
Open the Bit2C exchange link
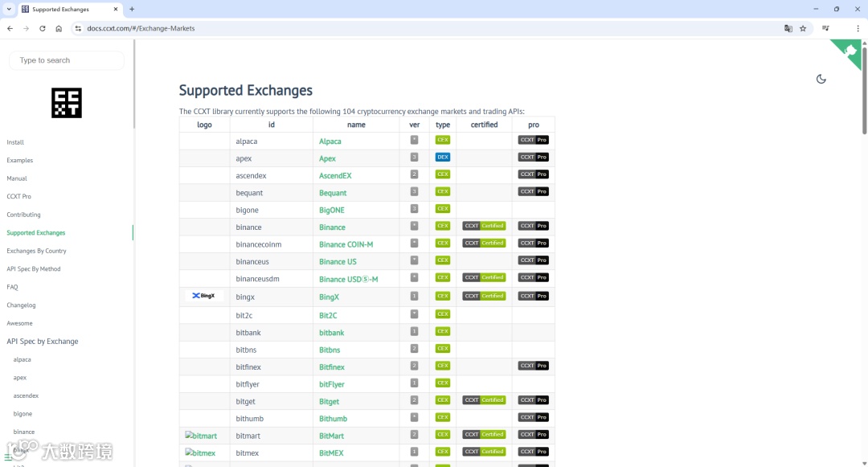point(328,315)
